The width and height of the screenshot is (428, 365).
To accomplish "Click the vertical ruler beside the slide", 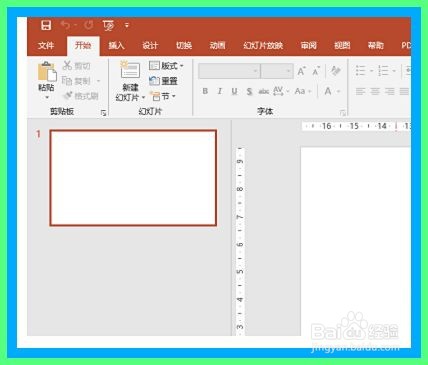I will [x=240, y=242].
